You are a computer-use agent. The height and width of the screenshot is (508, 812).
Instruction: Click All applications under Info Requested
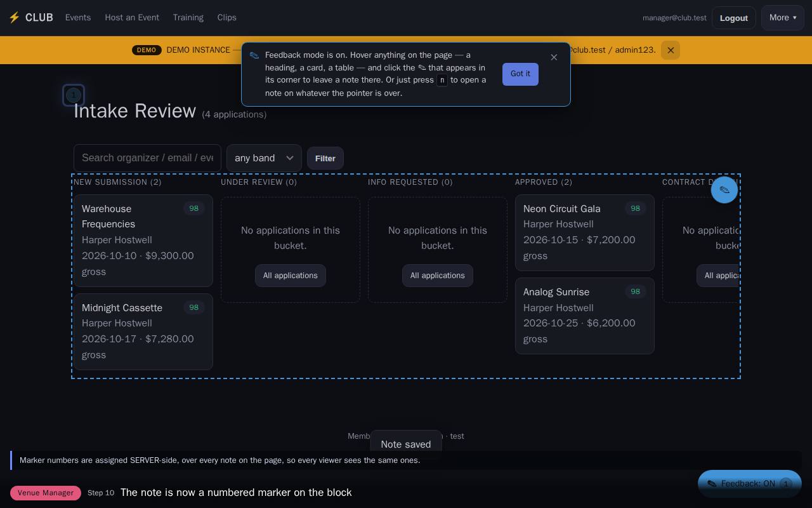(x=438, y=276)
